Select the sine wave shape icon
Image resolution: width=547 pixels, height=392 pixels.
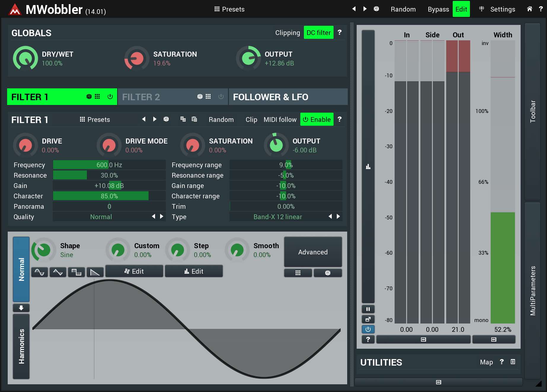(39, 272)
